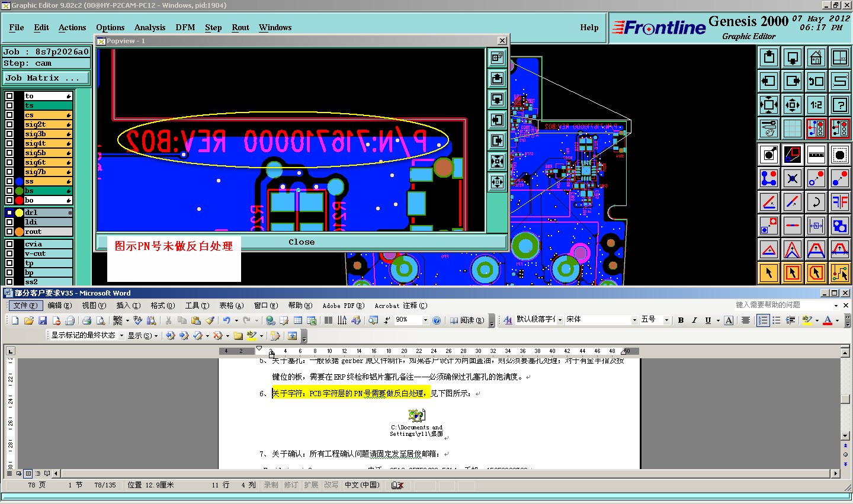Image resolution: width=853 pixels, height=504 pixels.
Task: Click the Print icon in Word toolbar
Action: tap(86, 320)
